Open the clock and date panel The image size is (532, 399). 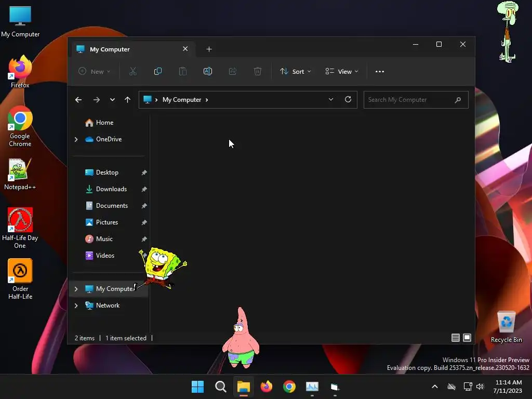click(x=508, y=387)
